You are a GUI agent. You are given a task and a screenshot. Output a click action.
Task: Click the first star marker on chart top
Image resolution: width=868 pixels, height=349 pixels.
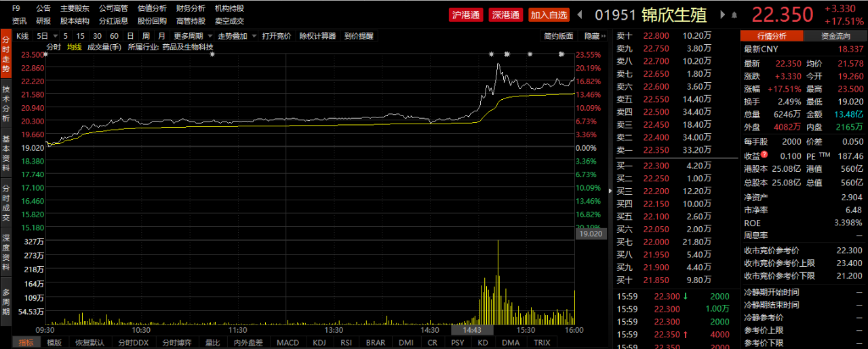tap(46, 54)
